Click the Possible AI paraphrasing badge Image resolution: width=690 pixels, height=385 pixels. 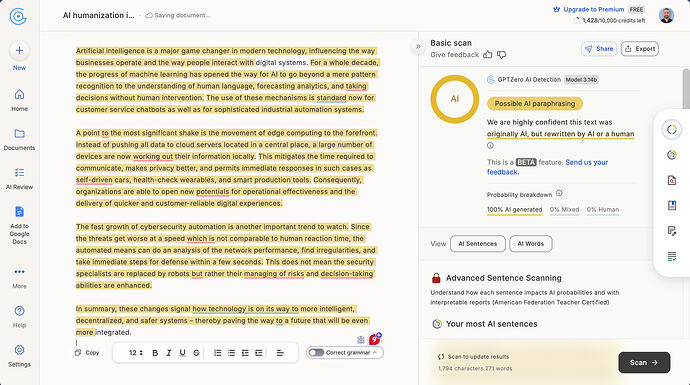[x=535, y=104]
